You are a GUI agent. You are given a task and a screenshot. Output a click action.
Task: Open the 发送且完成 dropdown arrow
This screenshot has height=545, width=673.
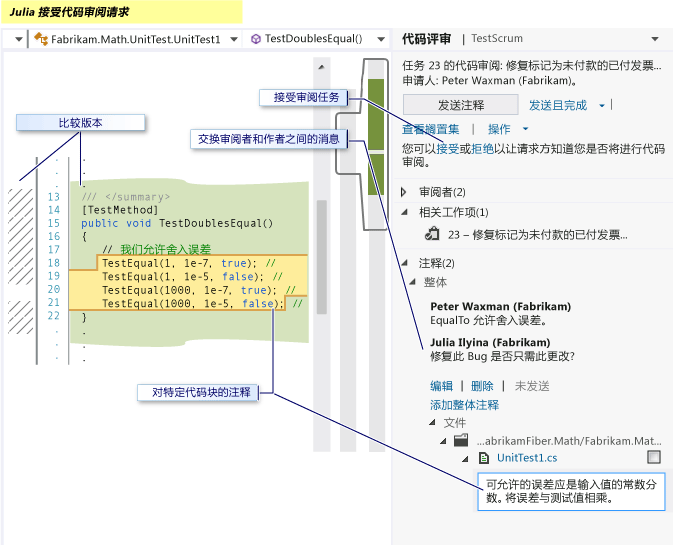(x=602, y=106)
